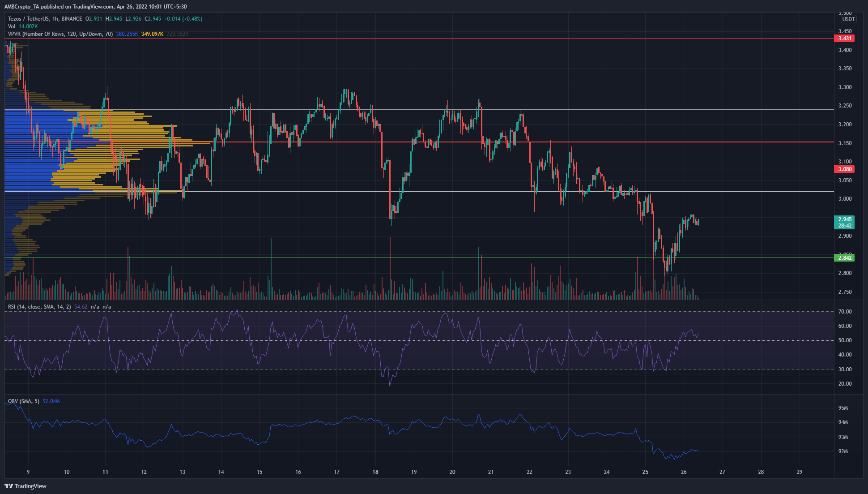
Task: Click the 3.000 price axis tick
Action: click(845, 199)
